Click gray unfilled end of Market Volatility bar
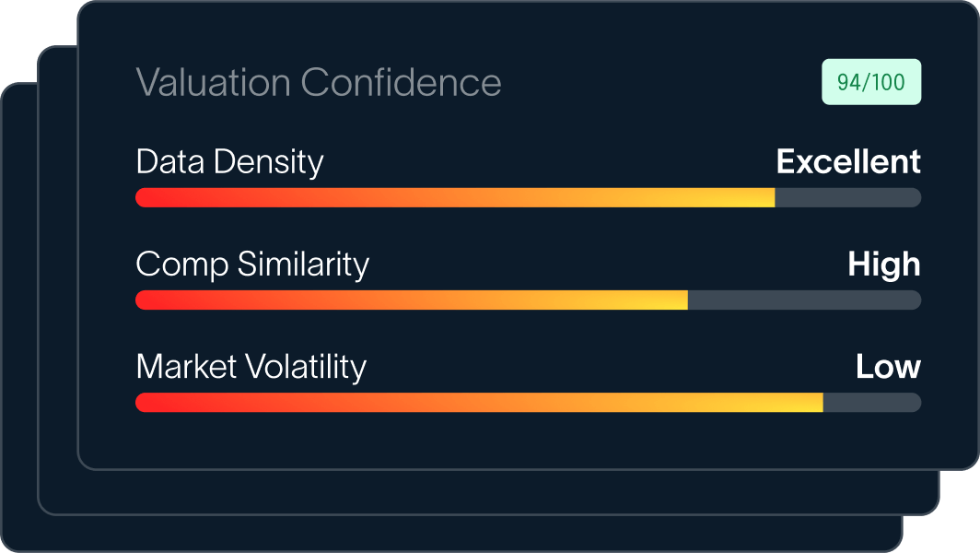 click(871, 402)
